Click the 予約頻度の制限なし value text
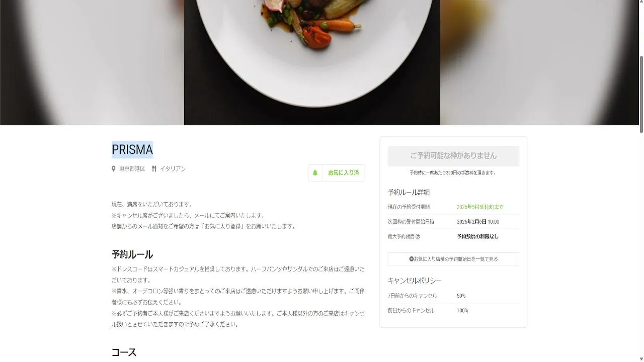This screenshot has width=644, height=362. [477, 236]
